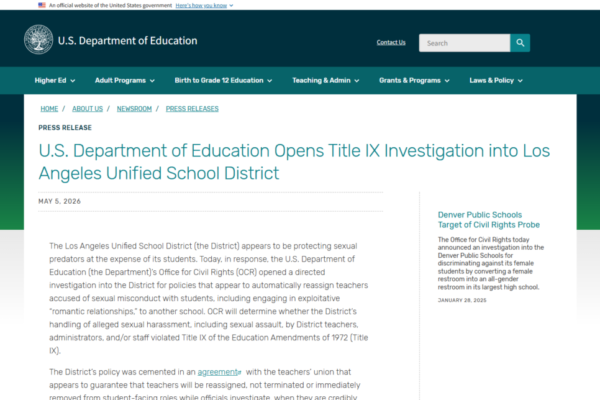
Task: Open the ABOUT US breadcrumb
Action: (x=88, y=109)
